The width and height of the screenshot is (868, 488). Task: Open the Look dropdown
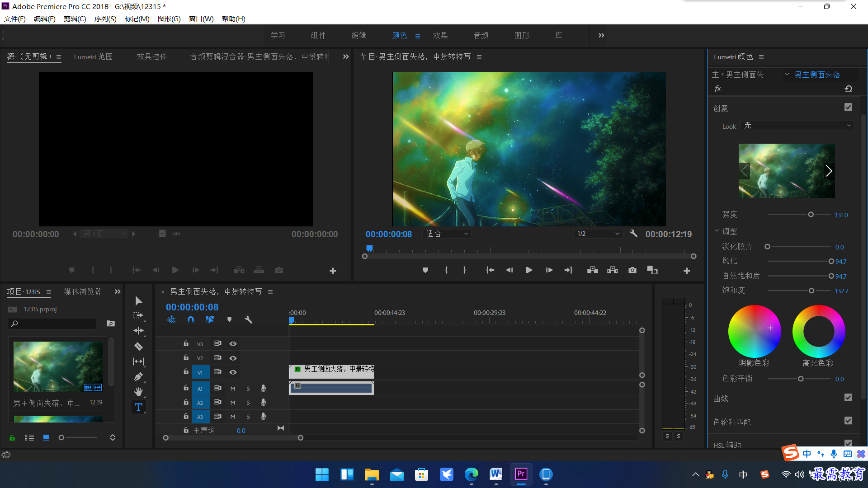(x=797, y=126)
